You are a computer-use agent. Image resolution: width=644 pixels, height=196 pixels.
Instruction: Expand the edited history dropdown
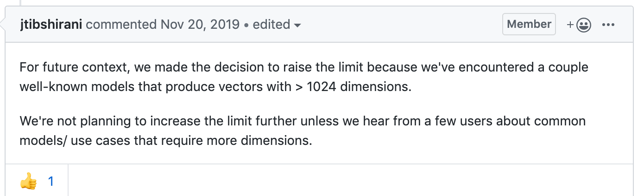pyautogui.click(x=277, y=24)
